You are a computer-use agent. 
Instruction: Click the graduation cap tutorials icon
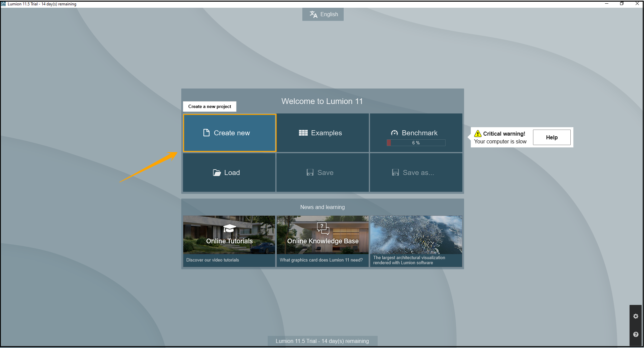coord(229,229)
